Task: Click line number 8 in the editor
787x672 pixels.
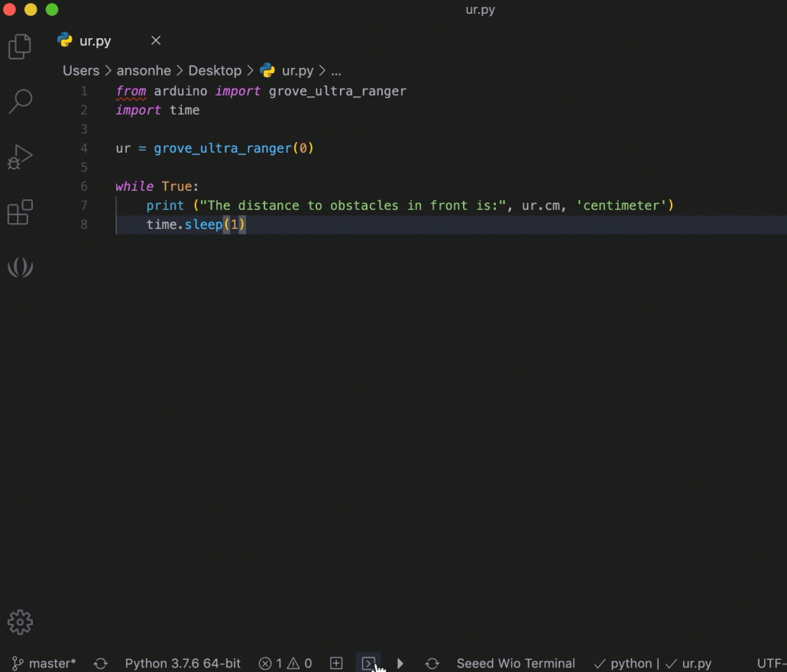Action: (84, 225)
